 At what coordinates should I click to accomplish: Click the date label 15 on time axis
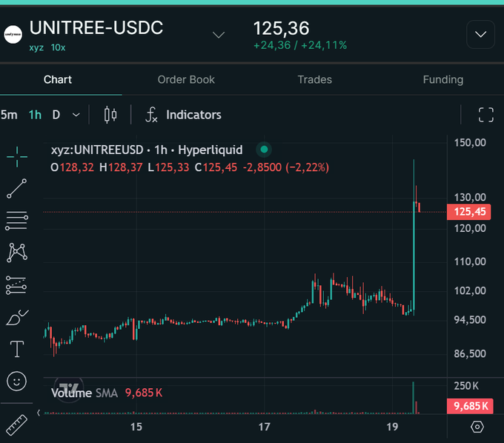coord(136,427)
